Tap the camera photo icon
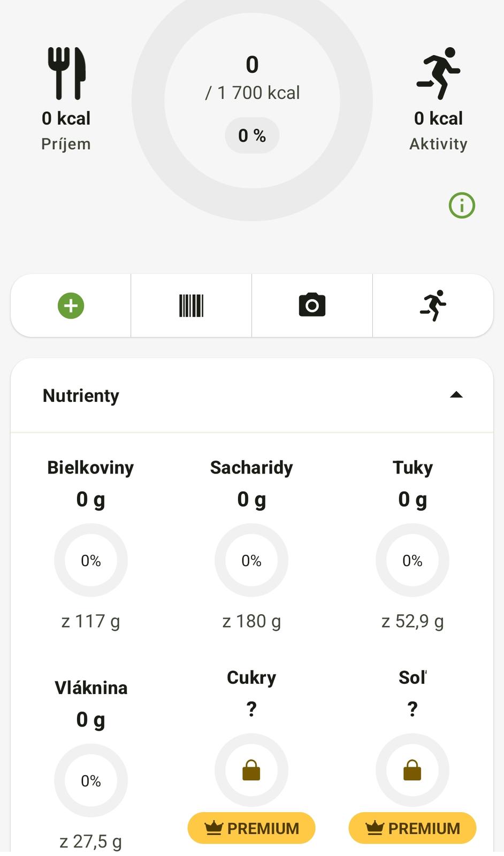Screen dimensions: 504x856 coord(312,305)
